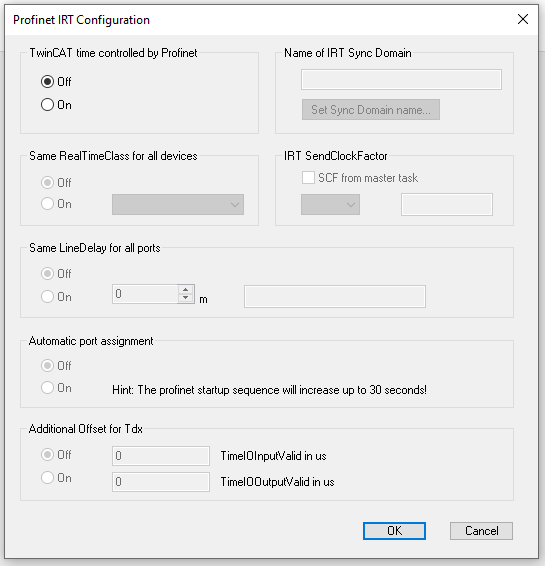Check SCF from master task
The width and height of the screenshot is (545, 566).
360,178
